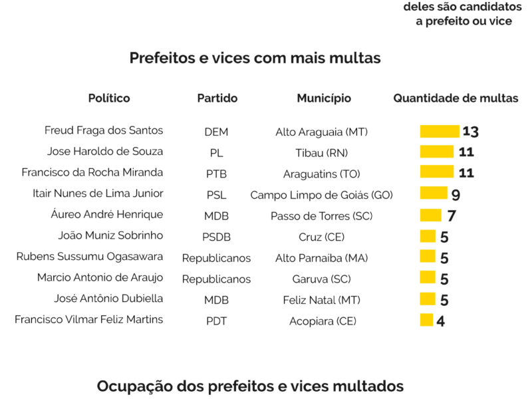Select the Acopiara (CE) municipality text
Image resolution: width=532 pixels, height=399 pixels.
click(323, 321)
